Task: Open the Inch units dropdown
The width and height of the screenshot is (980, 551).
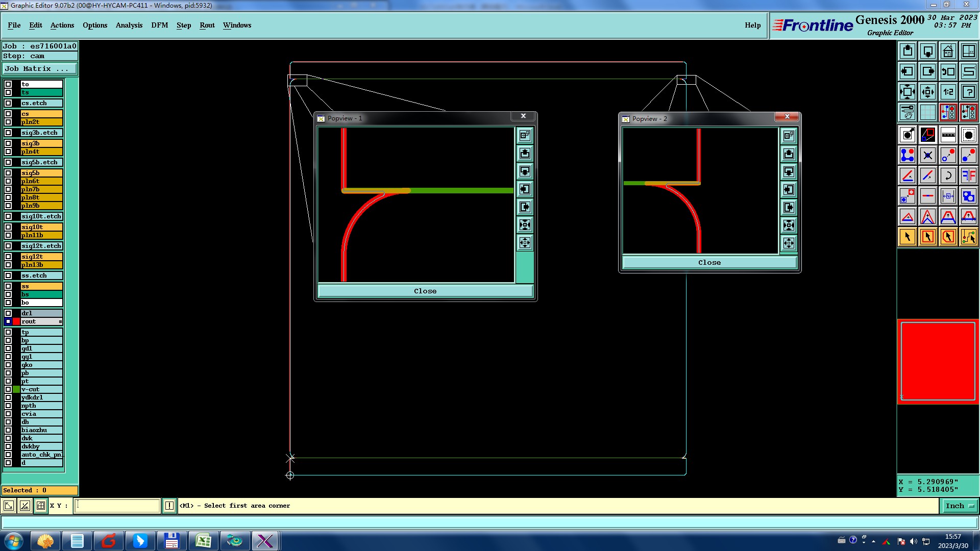Action: [960, 506]
